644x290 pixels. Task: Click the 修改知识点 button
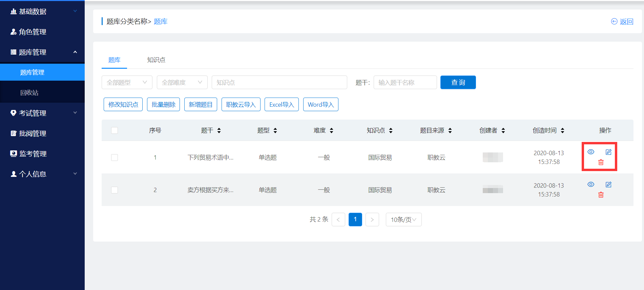pyautogui.click(x=123, y=104)
